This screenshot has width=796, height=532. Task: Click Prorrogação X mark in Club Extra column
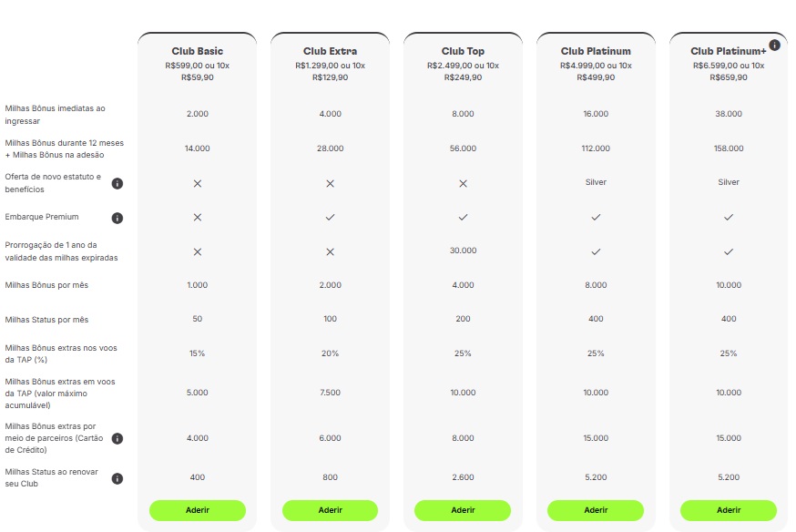[330, 251]
